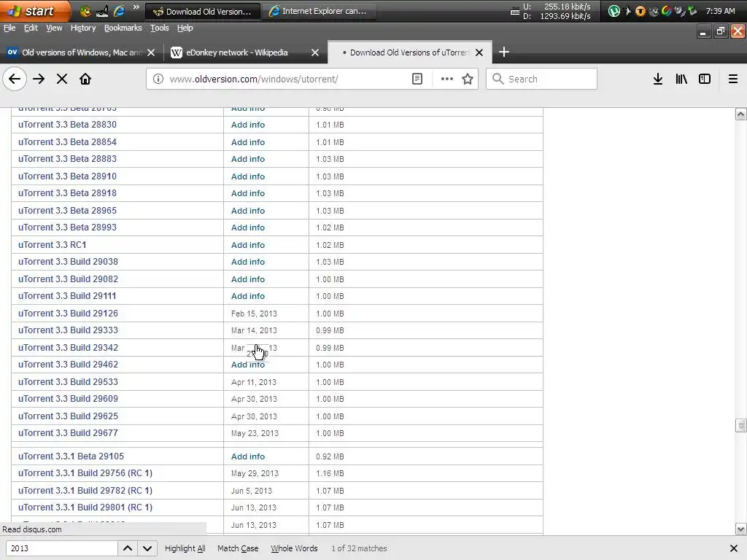Screen dimensions: 747x560
Task: Open uTorrent 3.3 Beta 28965 link
Action: click(67, 211)
